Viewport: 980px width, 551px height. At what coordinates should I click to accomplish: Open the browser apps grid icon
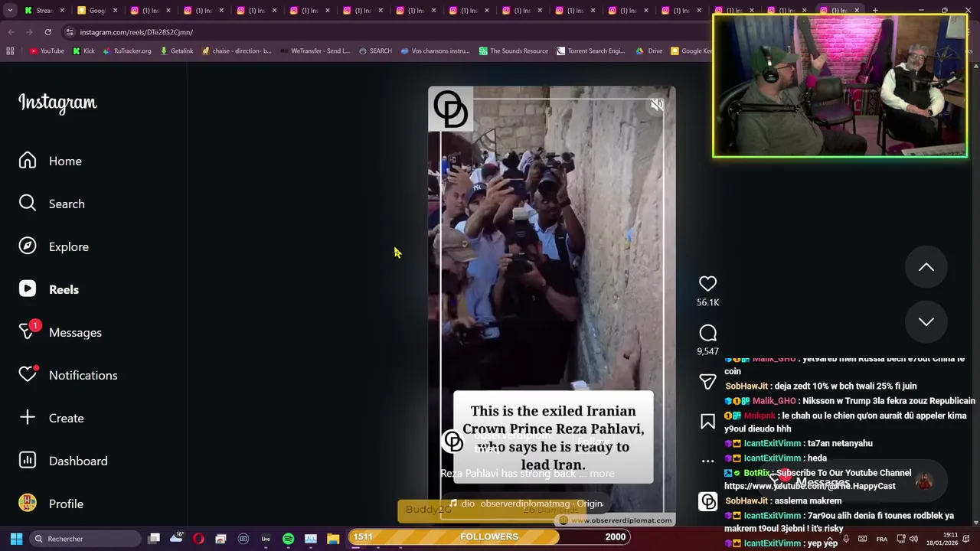point(10,51)
